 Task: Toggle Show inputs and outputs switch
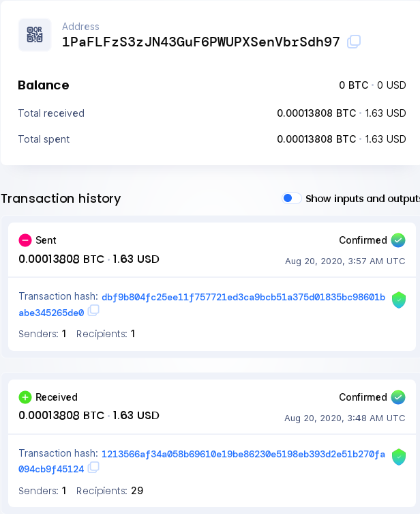pyautogui.click(x=292, y=198)
